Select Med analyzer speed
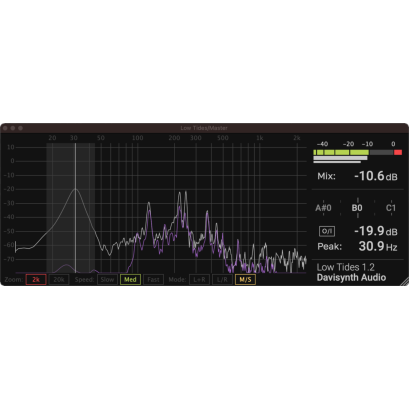The image size is (409, 409). [x=130, y=279]
